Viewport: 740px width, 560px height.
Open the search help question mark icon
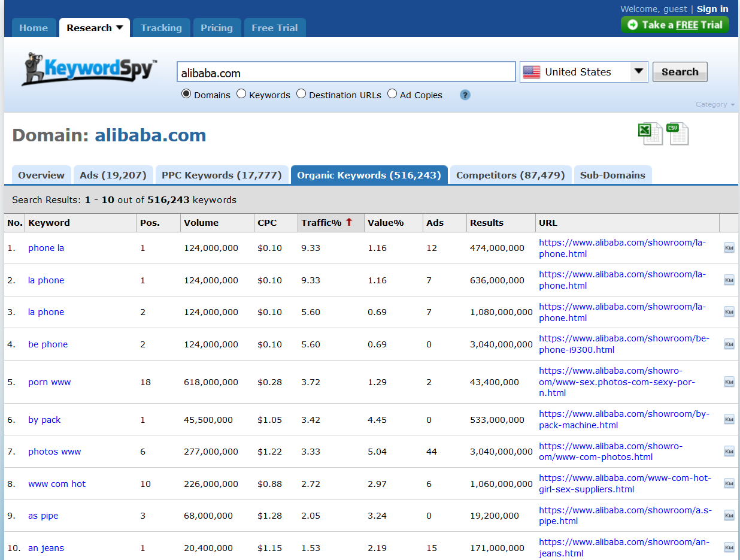(x=465, y=95)
